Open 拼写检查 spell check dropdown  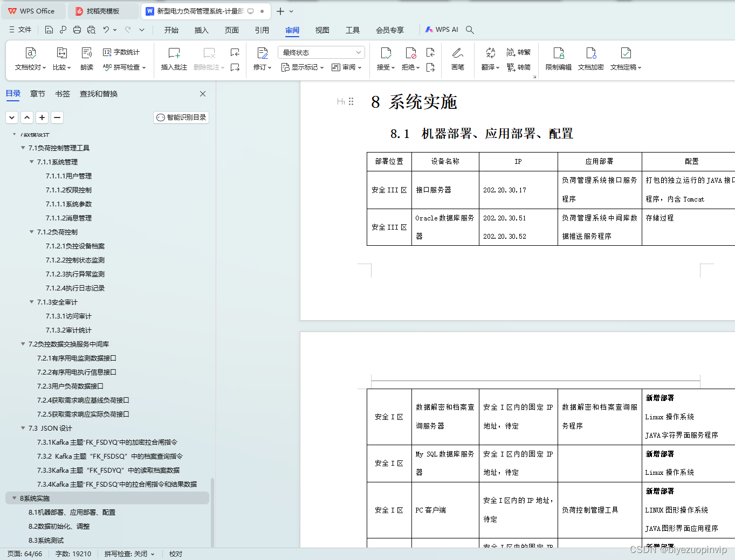tap(125, 67)
